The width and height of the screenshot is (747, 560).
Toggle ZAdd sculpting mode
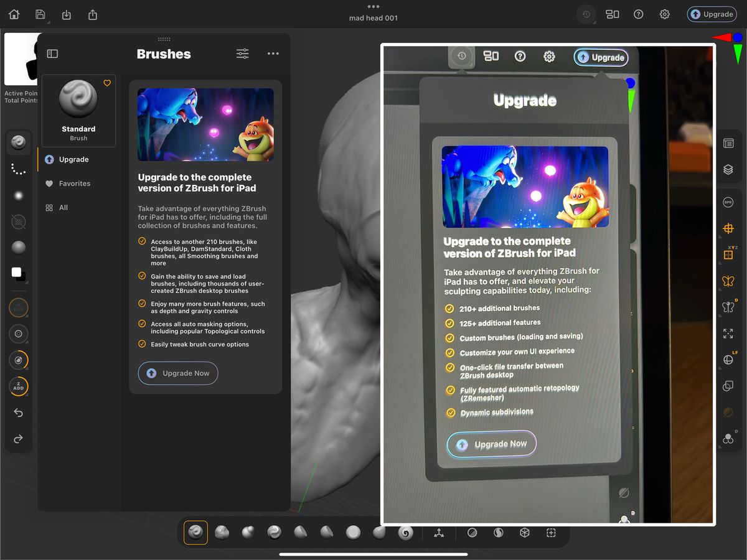click(19, 386)
